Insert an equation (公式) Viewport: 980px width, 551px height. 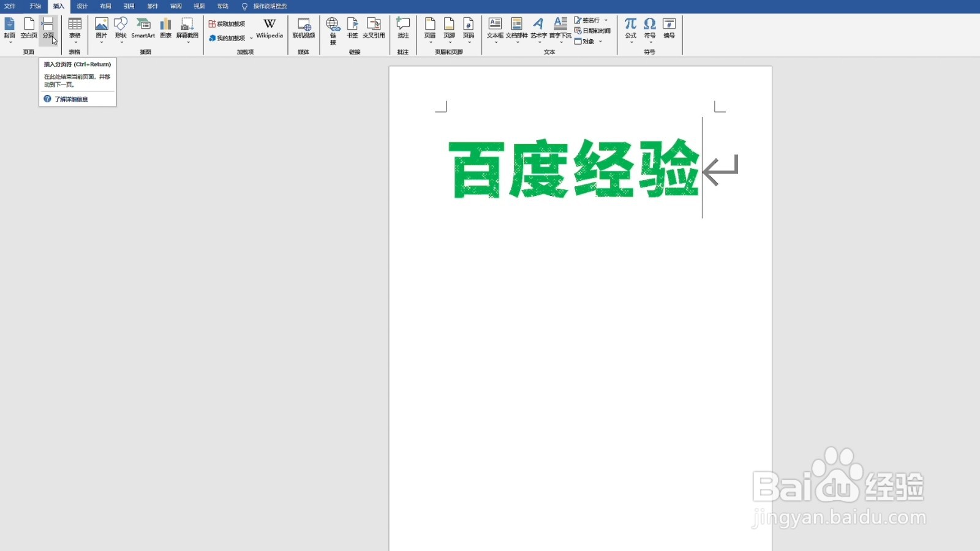(x=631, y=29)
